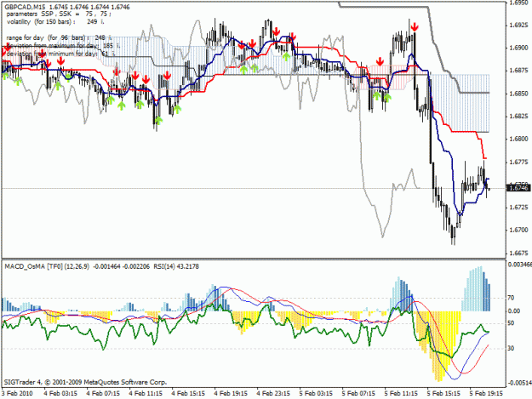Click the 1.6675 price axis label
The width and height of the screenshot is (532, 399).
coord(518,254)
